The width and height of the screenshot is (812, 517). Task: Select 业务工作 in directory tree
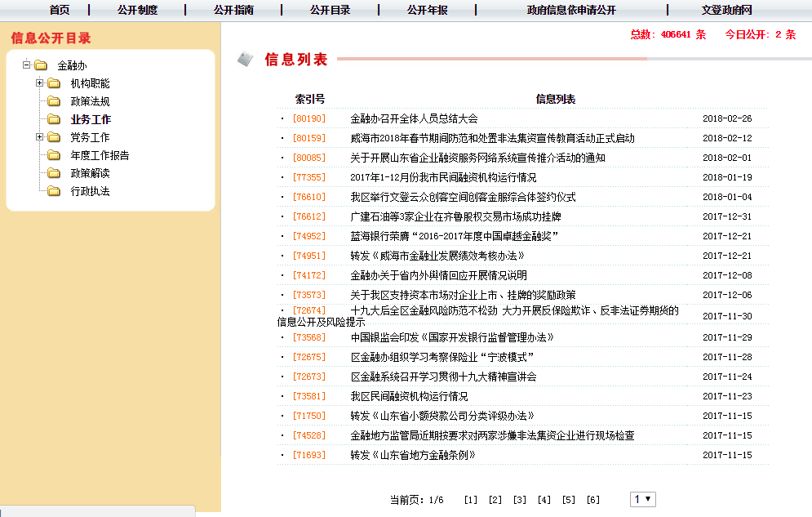pos(91,120)
